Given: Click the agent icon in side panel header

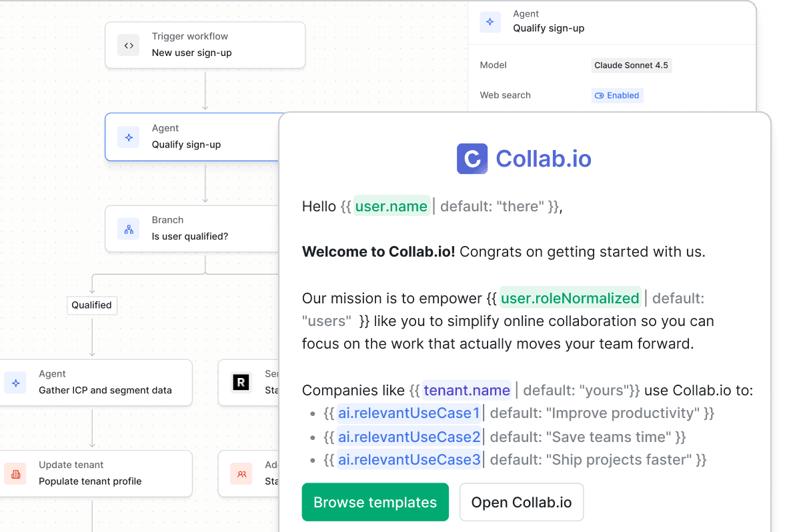Looking at the screenshot, I should point(490,21).
